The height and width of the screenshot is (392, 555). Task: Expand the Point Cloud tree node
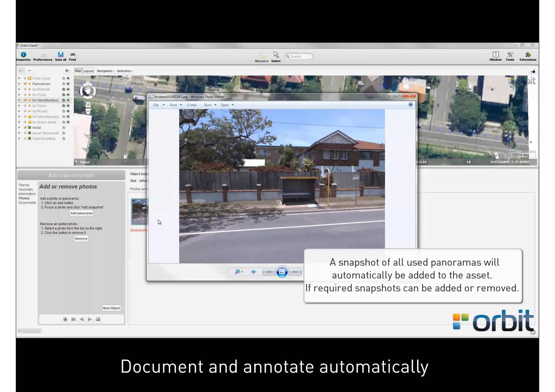click(x=20, y=78)
